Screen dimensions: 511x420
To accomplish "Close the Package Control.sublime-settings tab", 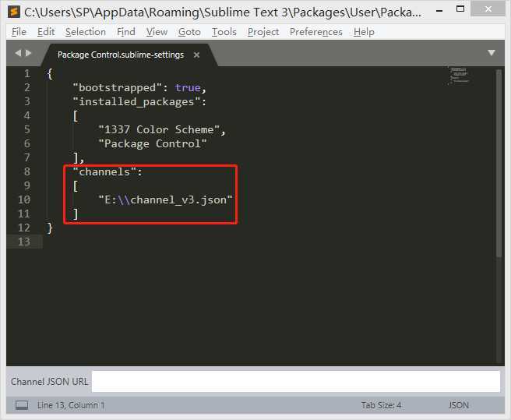I will pyautogui.click(x=196, y=55).
